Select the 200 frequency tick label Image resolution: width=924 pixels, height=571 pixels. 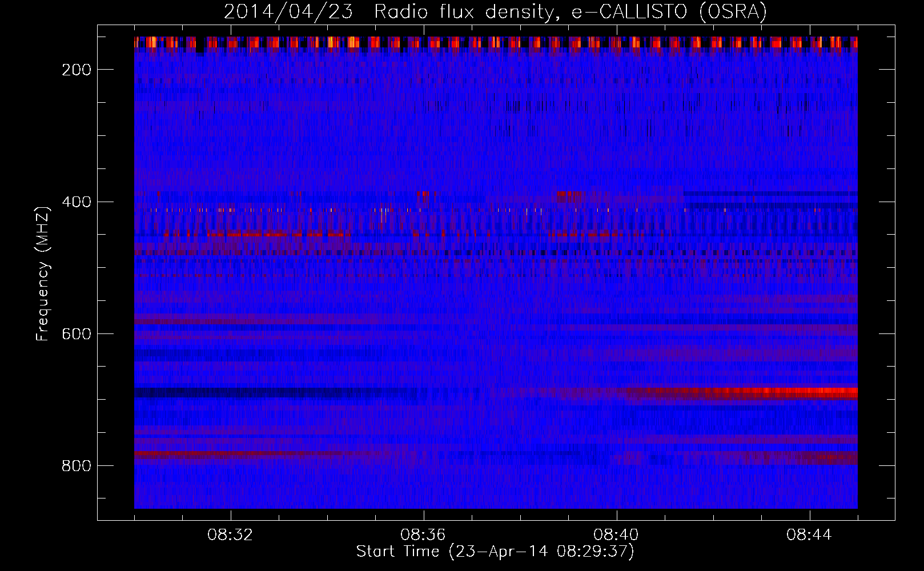(77, 70)
